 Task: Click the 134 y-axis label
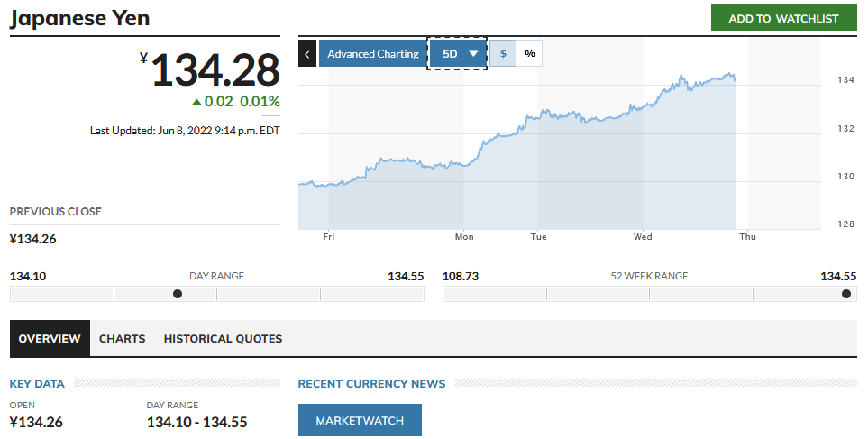coord(845,80)
